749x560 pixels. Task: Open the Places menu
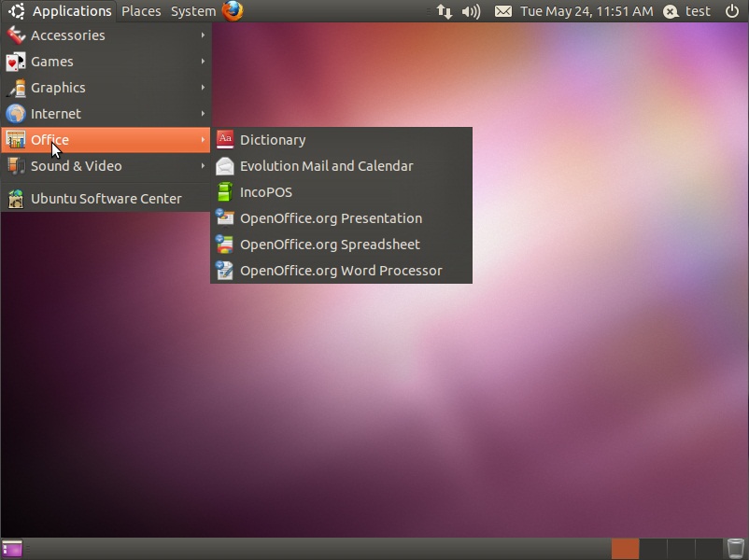pyautogui.click(x=141, y=11)
